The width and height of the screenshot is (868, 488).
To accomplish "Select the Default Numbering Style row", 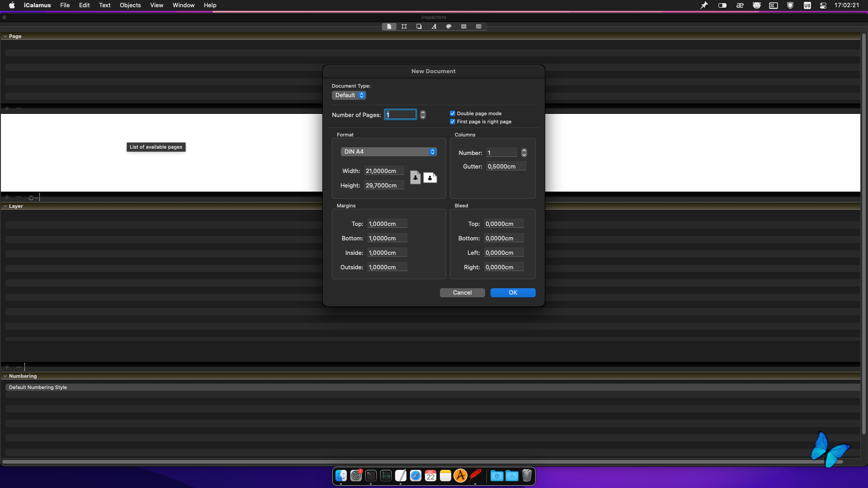I will pyautogui.click(x=433, y=387).
